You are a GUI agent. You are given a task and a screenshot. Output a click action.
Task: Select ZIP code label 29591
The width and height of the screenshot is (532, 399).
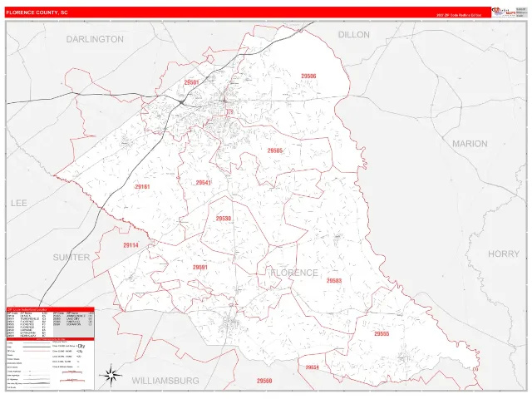coord(199,268)
